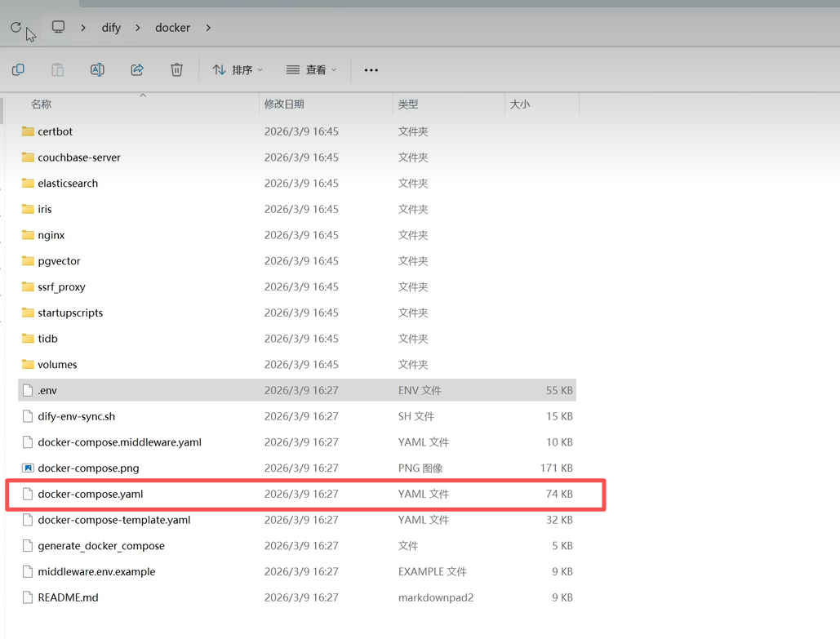Click the volumes folder name

click(x=57, y=364)
